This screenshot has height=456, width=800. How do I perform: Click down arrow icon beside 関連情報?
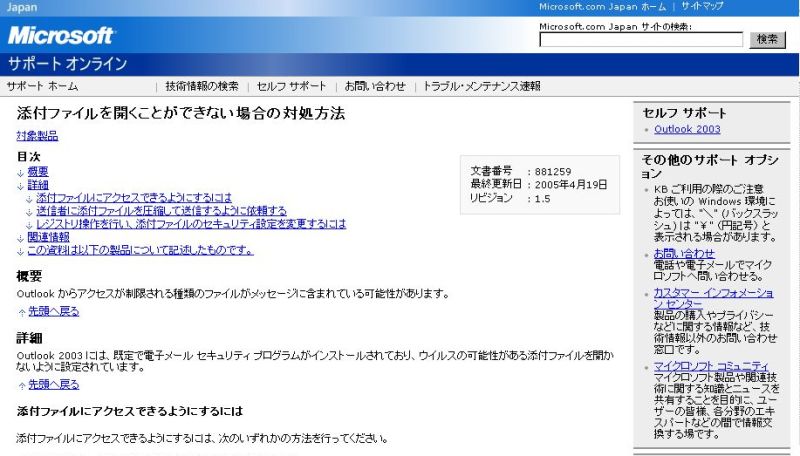20,238
